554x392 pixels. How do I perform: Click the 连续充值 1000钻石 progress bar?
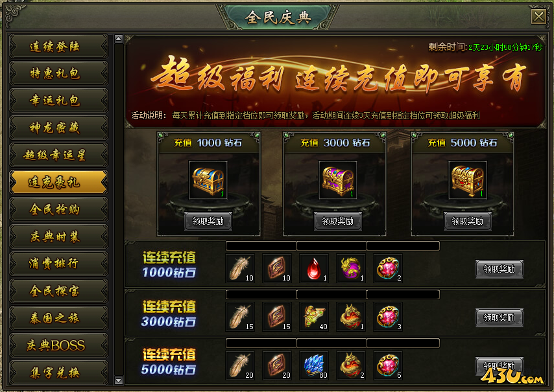(333, 246)
